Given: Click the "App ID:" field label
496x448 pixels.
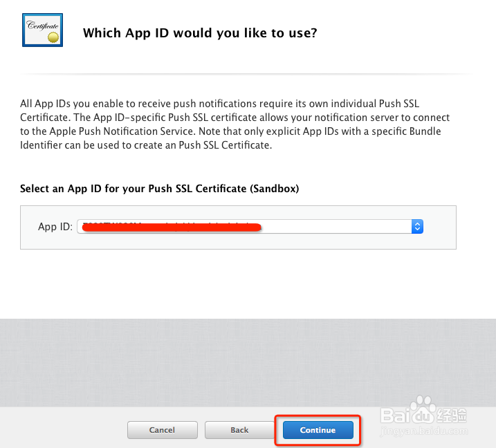Looking at the screenshot, I should (55, 227).
